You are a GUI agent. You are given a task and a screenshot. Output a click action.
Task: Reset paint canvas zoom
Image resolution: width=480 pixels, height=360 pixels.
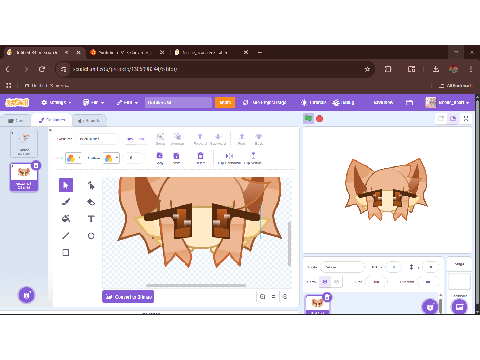(273, 296)
